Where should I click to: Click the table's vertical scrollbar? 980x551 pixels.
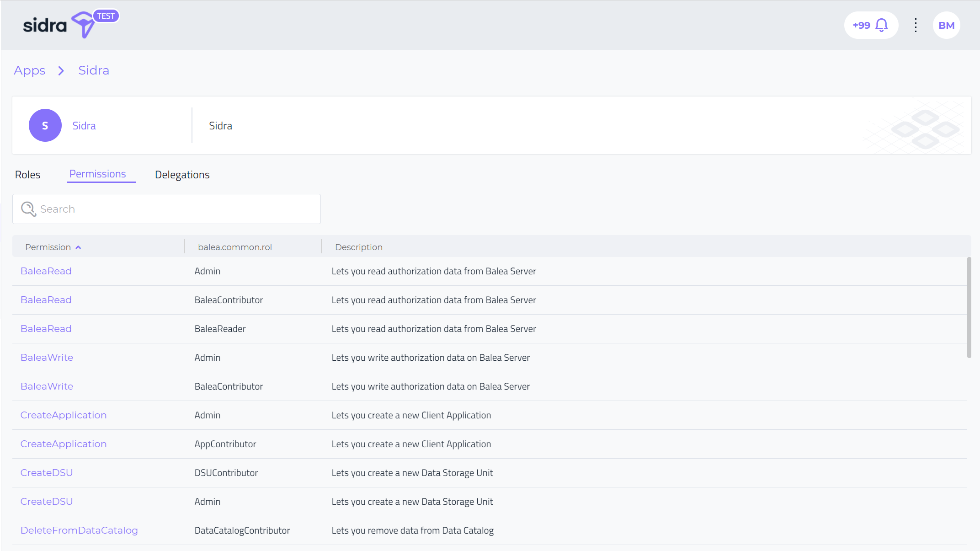pyautogui.click(x=969, y=307)
